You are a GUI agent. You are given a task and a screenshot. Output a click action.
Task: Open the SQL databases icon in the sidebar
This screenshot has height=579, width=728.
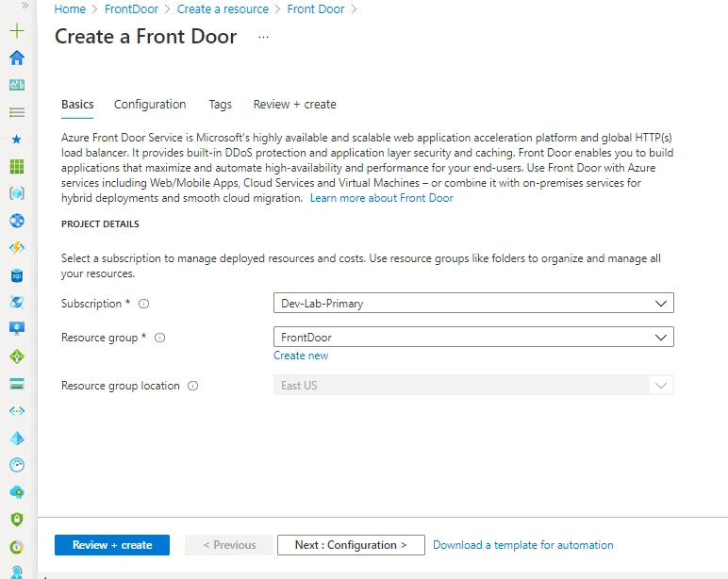click(x=16, y=275)
